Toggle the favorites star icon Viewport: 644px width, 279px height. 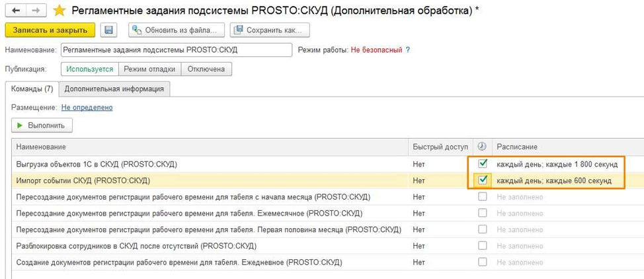(x=60, y=11)
